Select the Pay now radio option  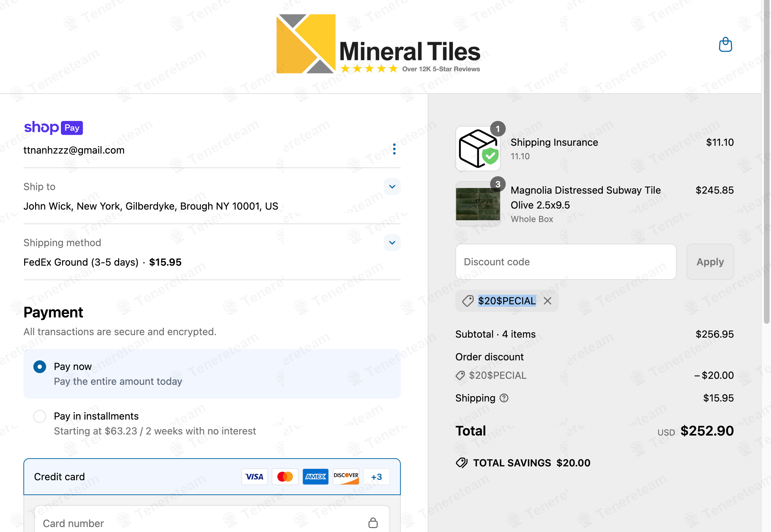pos(40,367)
